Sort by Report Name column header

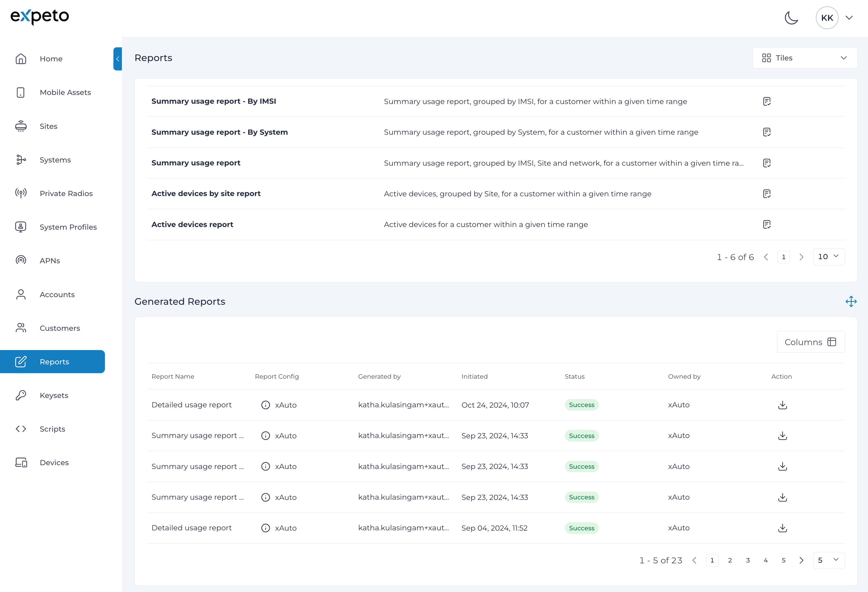173,376
